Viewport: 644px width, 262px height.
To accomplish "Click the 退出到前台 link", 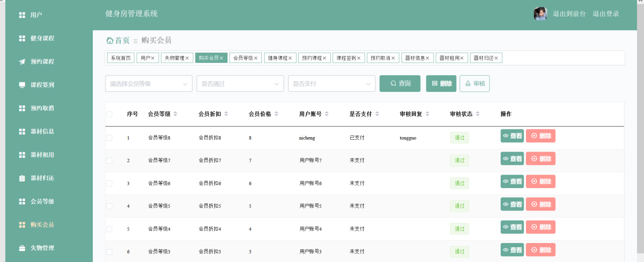I will click(569, 14).
